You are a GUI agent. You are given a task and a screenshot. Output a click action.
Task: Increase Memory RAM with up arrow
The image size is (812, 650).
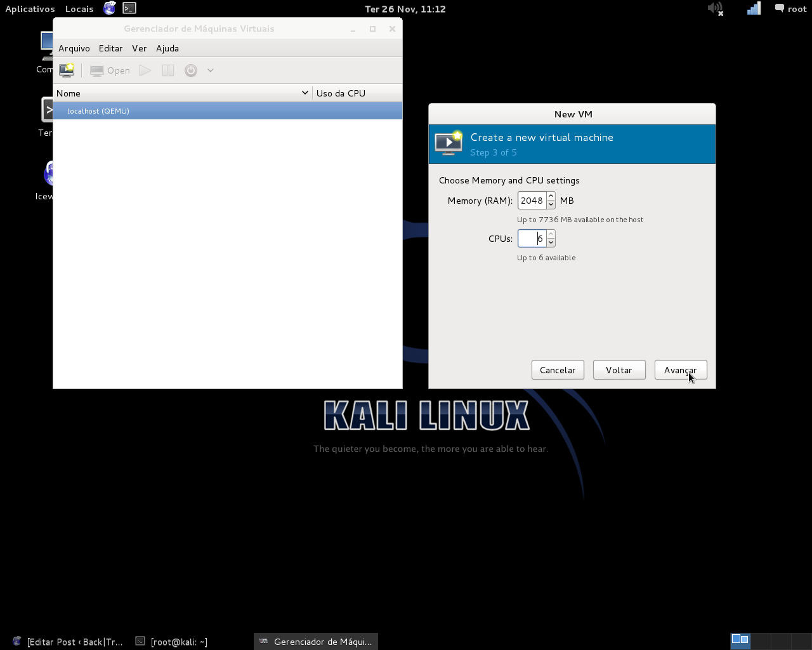(551, 196)
